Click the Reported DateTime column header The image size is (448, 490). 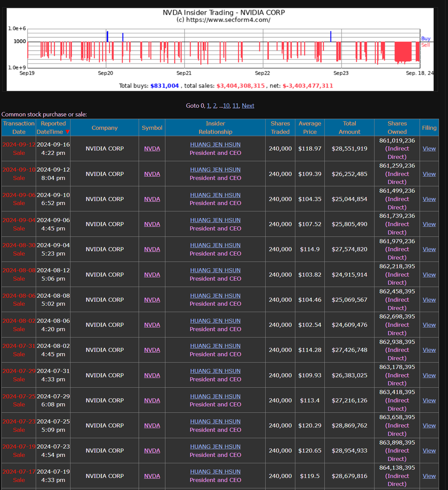[53, 128]
